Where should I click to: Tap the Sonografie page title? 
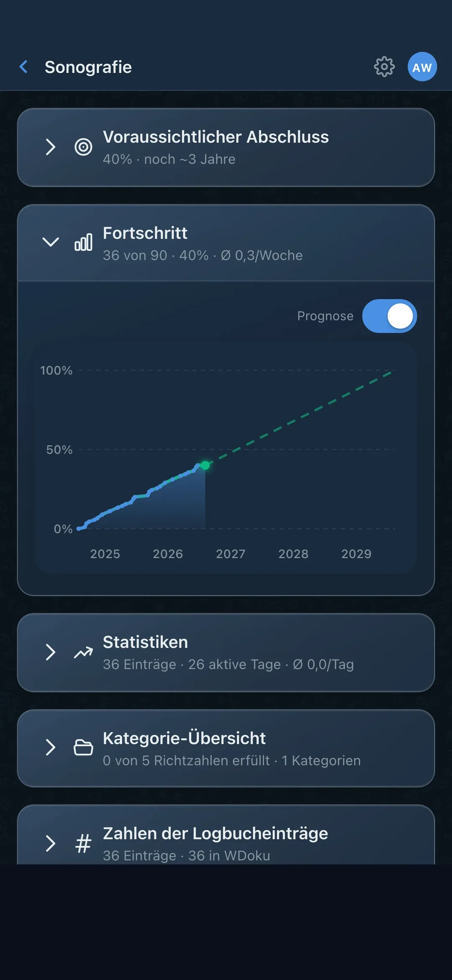tap(88, 67)
